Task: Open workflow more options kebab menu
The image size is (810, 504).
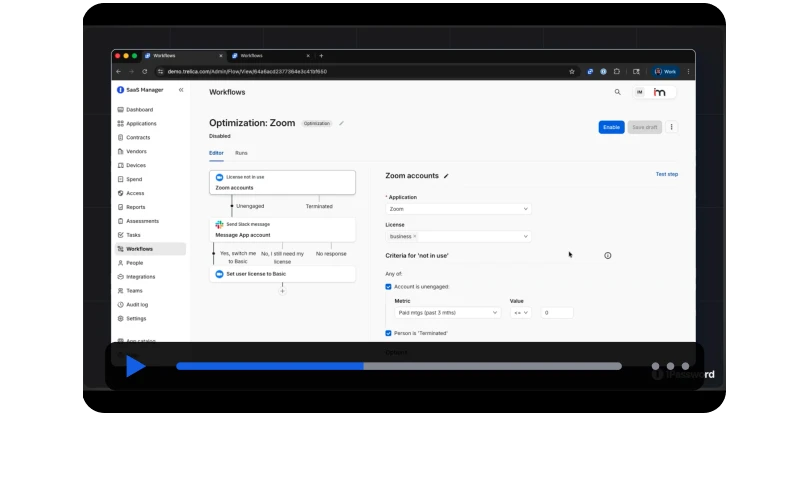Action: (672, 127)
